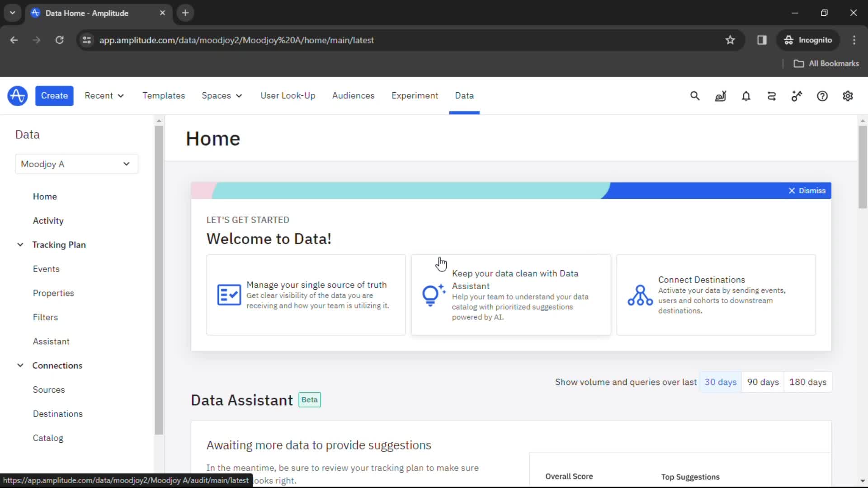Select the 180 days volume toggle
Image resolution: width=868 pixels, height=488 pixels.
808,381
